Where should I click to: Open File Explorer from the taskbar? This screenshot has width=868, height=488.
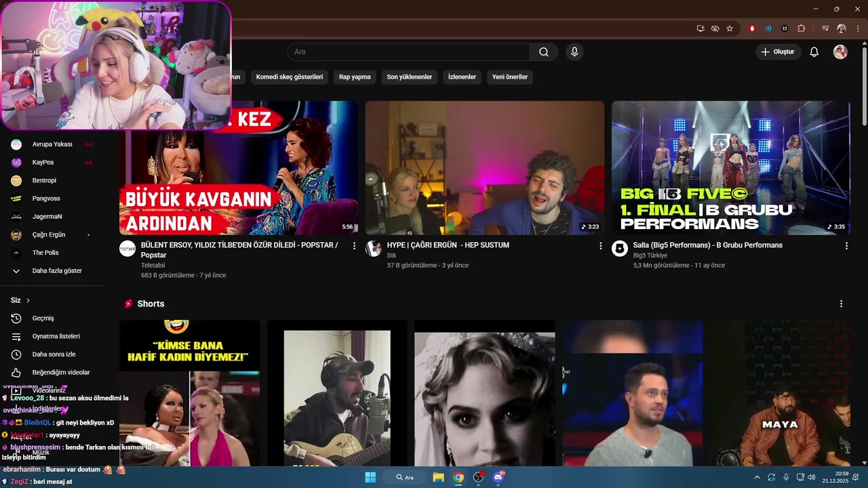438,477
